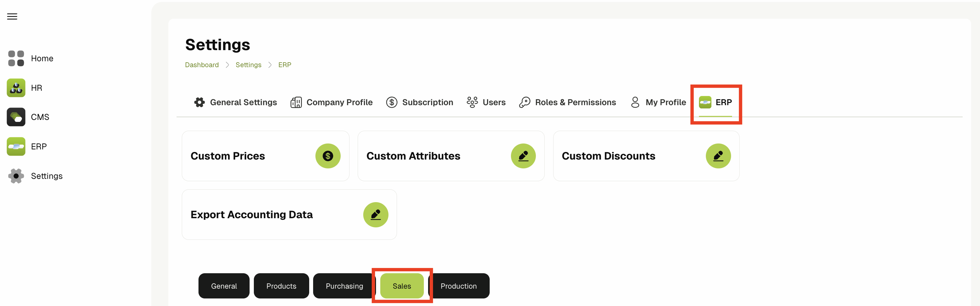The height and width of the screenshot is (306, 980).
Task: Click the ERP module icon in sidebar
Action: pos(16,146)
